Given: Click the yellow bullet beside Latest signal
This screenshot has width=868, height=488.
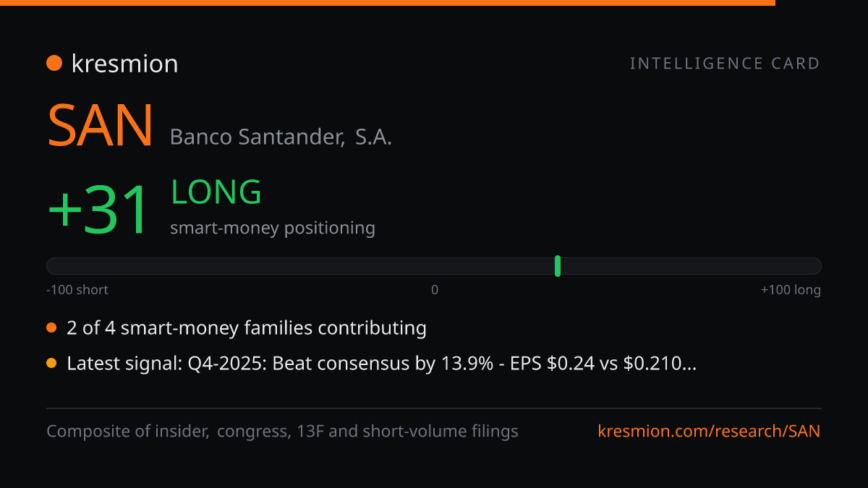Looking at the screenshot, I should tap(51, 364).
